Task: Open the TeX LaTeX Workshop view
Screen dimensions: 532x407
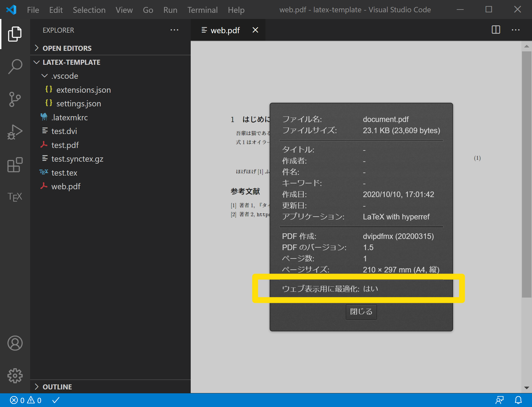Action: (x=15, y=197)
